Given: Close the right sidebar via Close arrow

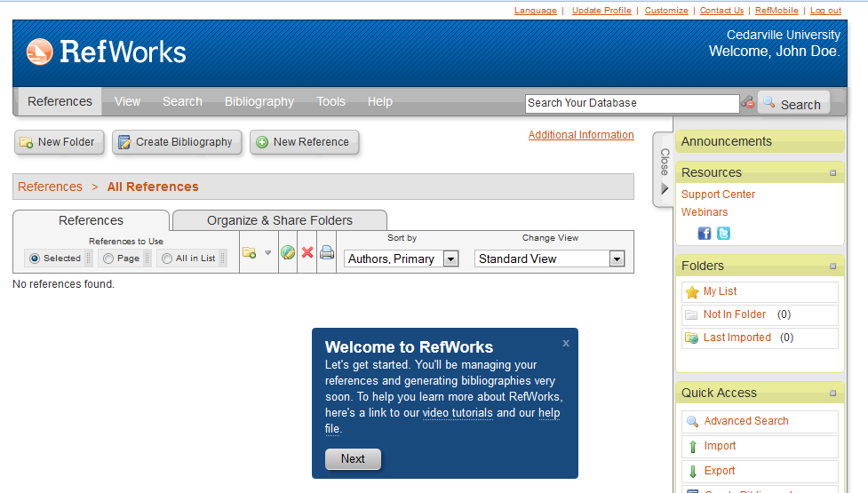Looking at the screenshot, I should pyautogui.click(x=665, y=170).
